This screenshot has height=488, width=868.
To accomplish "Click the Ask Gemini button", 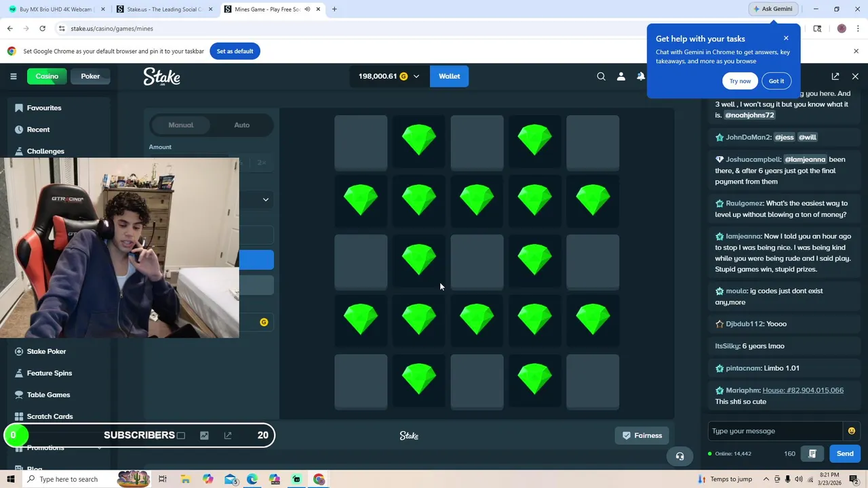I will tap(772, 9).
